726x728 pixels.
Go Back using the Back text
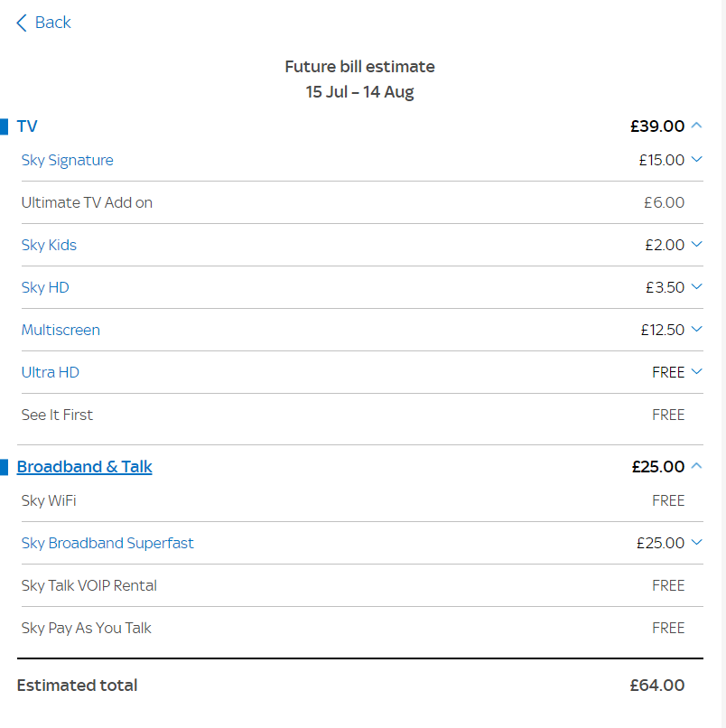coord(53,23)
